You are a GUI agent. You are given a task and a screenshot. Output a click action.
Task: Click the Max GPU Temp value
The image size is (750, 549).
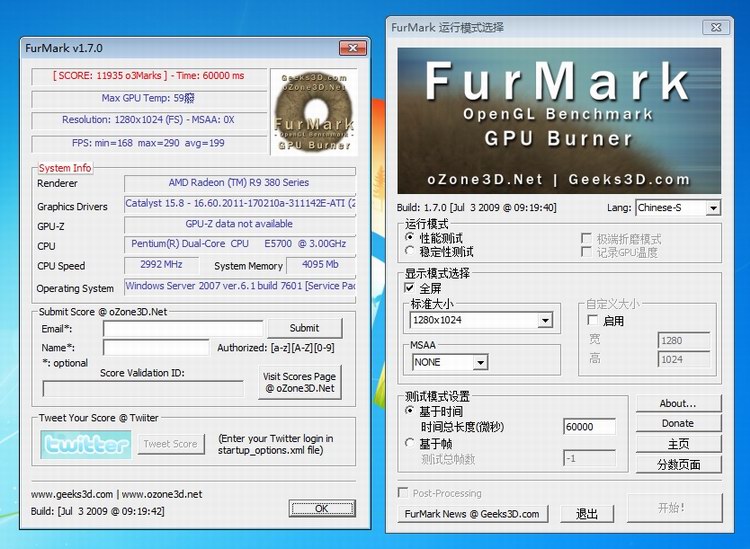click(x=148, y=98)
